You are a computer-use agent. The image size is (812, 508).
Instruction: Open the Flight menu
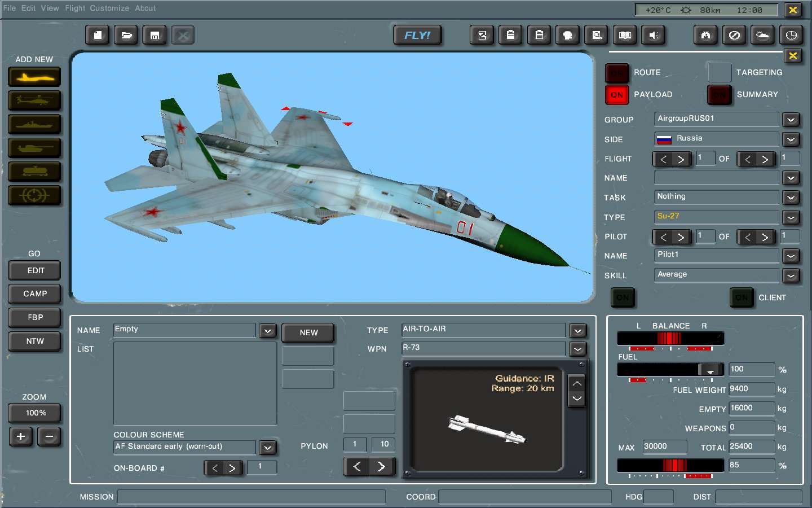coord(75,8)
